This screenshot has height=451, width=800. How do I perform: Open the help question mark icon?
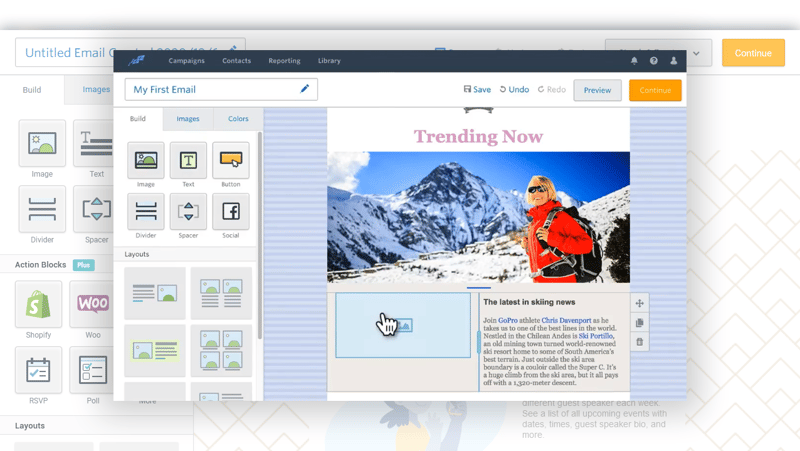coord(654,61)
